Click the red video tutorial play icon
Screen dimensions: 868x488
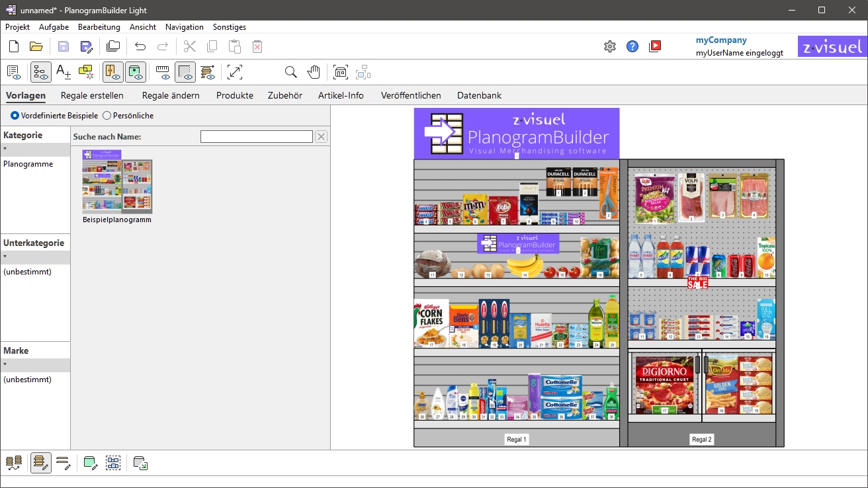pyautogui.click(x=655, y=46)
